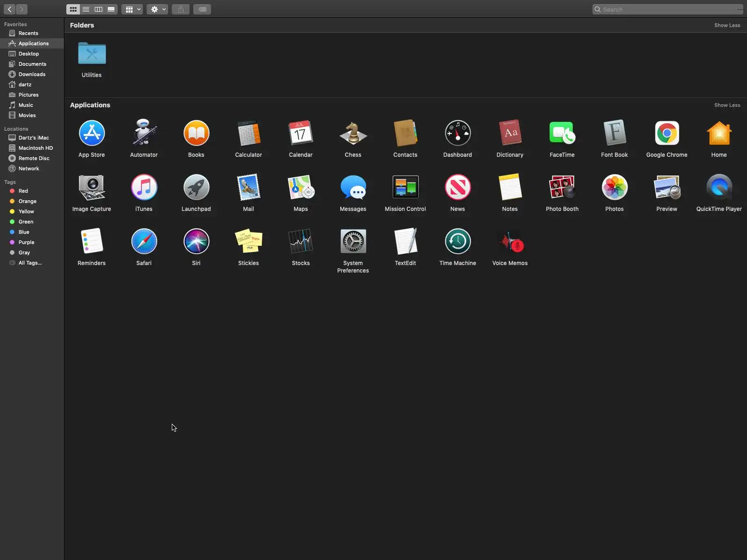Click the Share toolbar button
Image resolution: width=747 pixels, height=560 pixels.
181,9
